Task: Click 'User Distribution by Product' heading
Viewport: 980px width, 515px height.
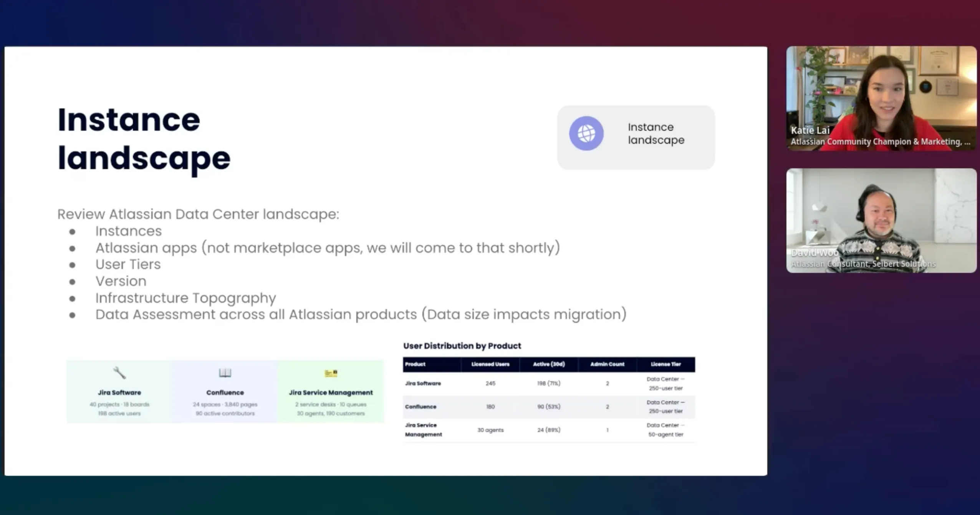Action: click(462, 346)
